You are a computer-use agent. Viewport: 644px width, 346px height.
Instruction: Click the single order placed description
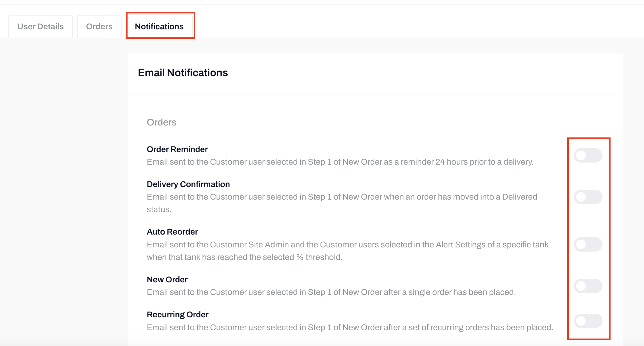(x=331, y=292)
